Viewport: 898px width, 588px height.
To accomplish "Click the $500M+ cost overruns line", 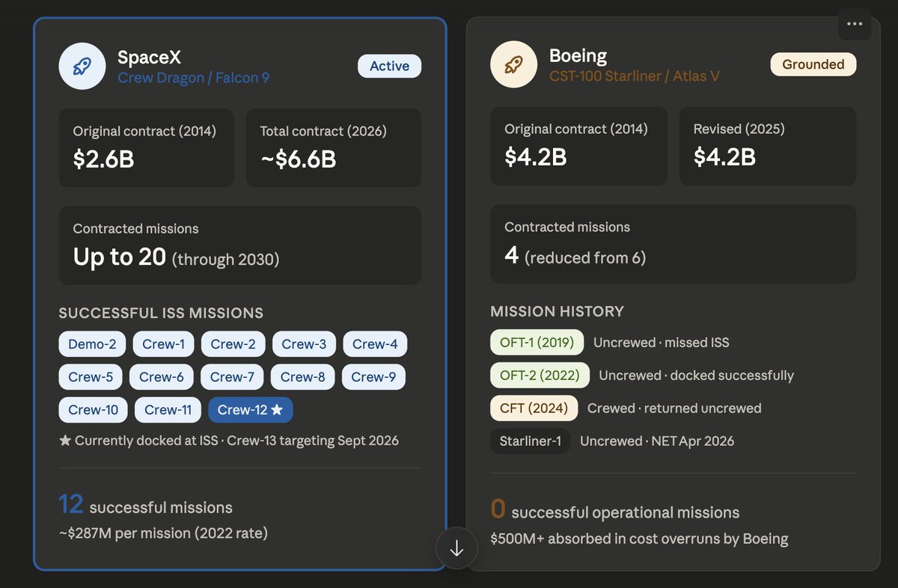I will coord(639,539).
